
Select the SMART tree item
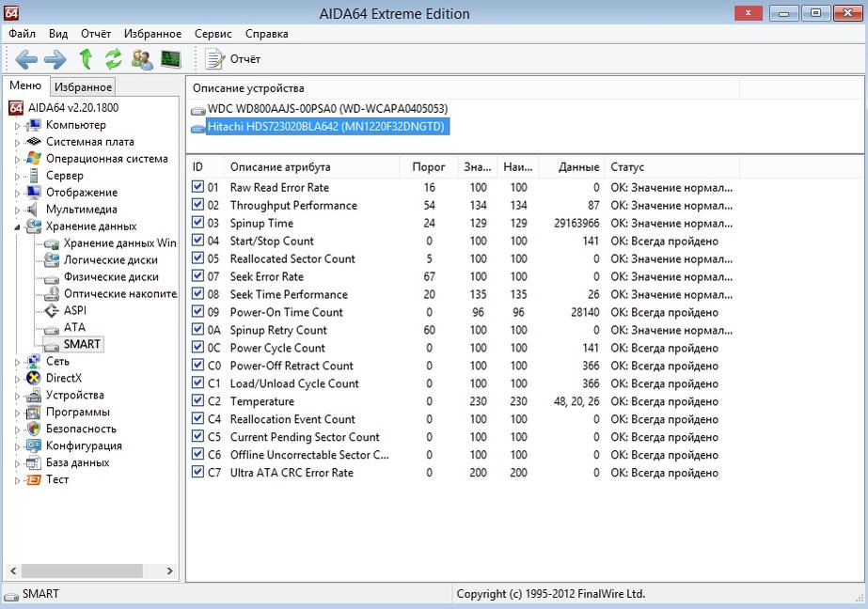[x=73, y=344]
